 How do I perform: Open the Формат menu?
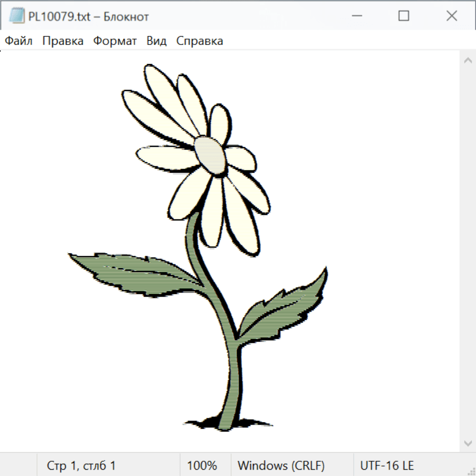(x=115, y=41)
